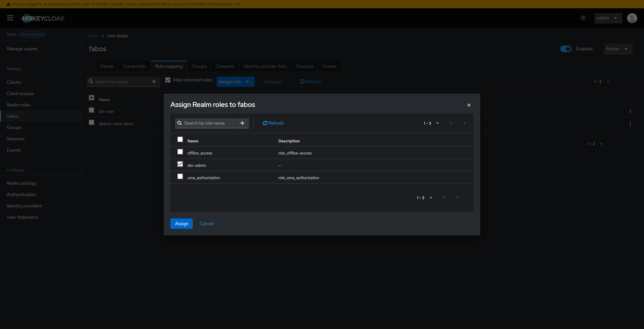Refresh the role list in the dialog
This screenshot has height=329, width=644.
pyautogui.click(x=273, y=123)
